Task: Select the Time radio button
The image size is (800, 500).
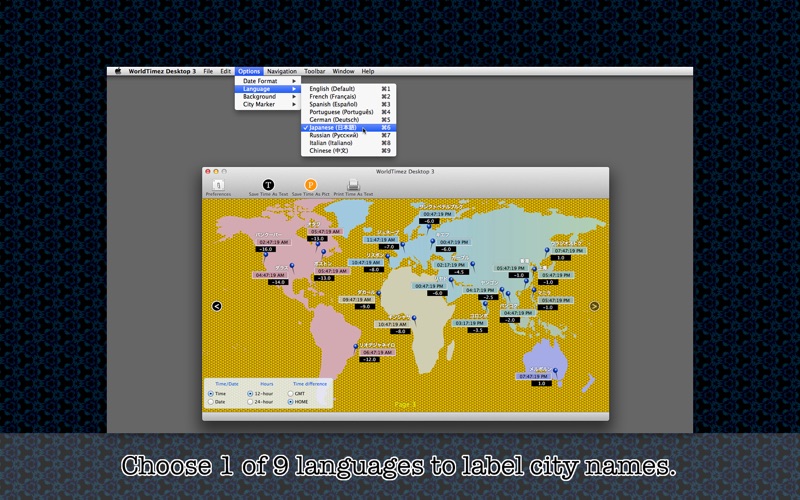Action: (211, 394)
